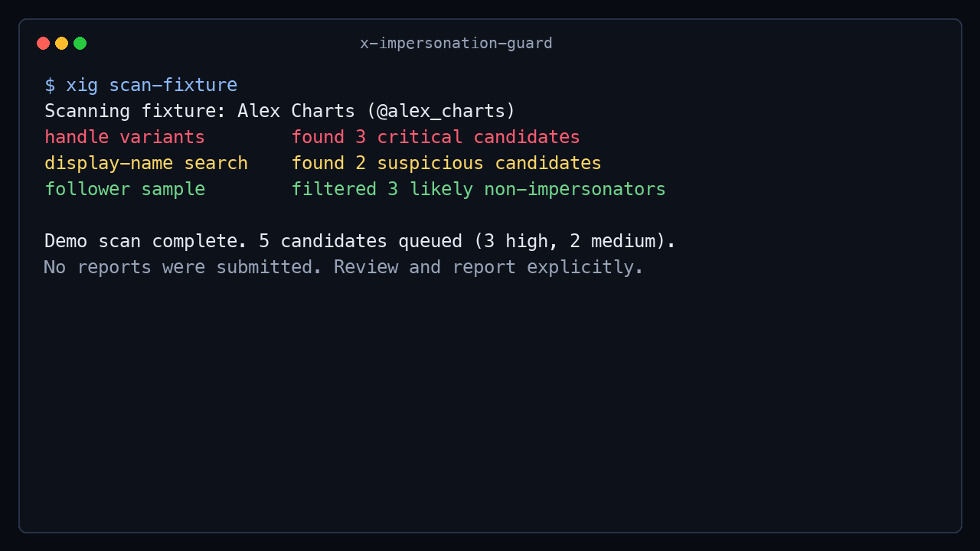Click the yellow minimize window button

[61, 44]
